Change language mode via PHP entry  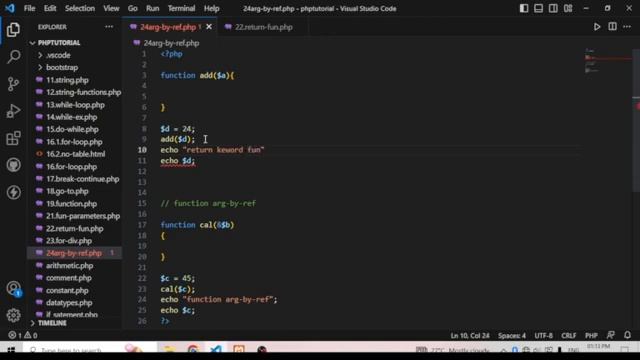click(x=591, y=336)
